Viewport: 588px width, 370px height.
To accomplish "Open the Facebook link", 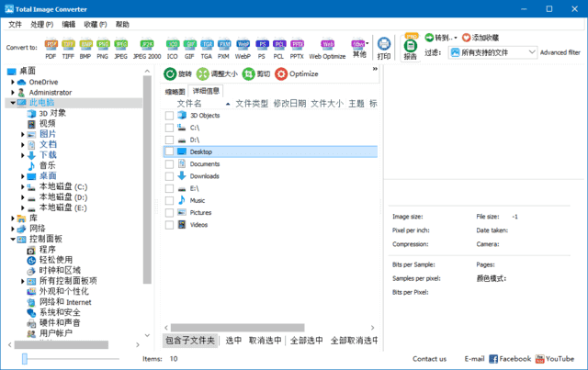I will pyautogui.click(x=510, y=359).
